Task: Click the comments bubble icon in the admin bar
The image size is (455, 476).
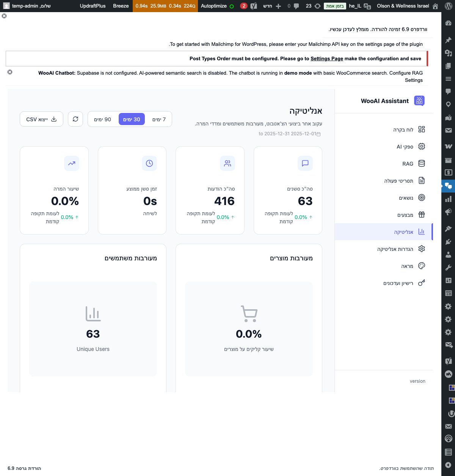Action: 296,6
